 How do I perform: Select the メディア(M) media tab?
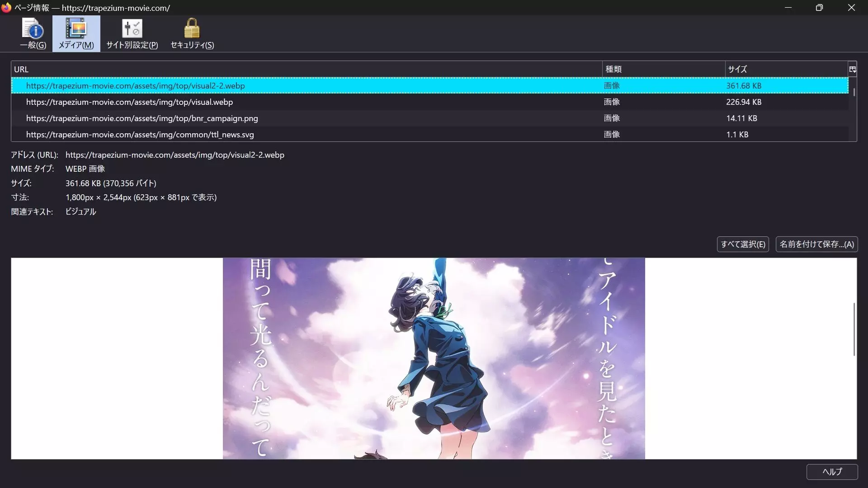click(76, 34)
